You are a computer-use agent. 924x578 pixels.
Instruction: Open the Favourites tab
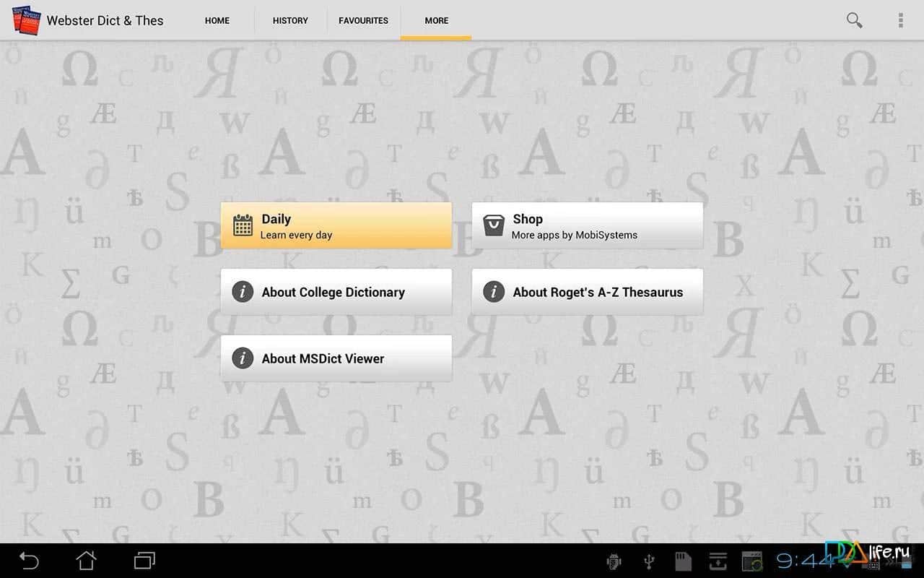click(363, 21)
